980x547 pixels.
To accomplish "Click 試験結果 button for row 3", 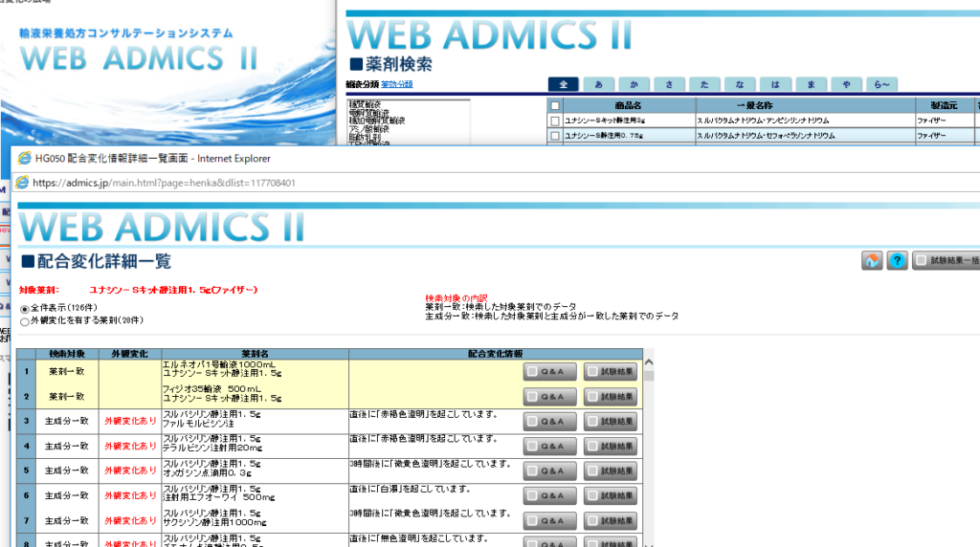I will click(x=611, y=422).
